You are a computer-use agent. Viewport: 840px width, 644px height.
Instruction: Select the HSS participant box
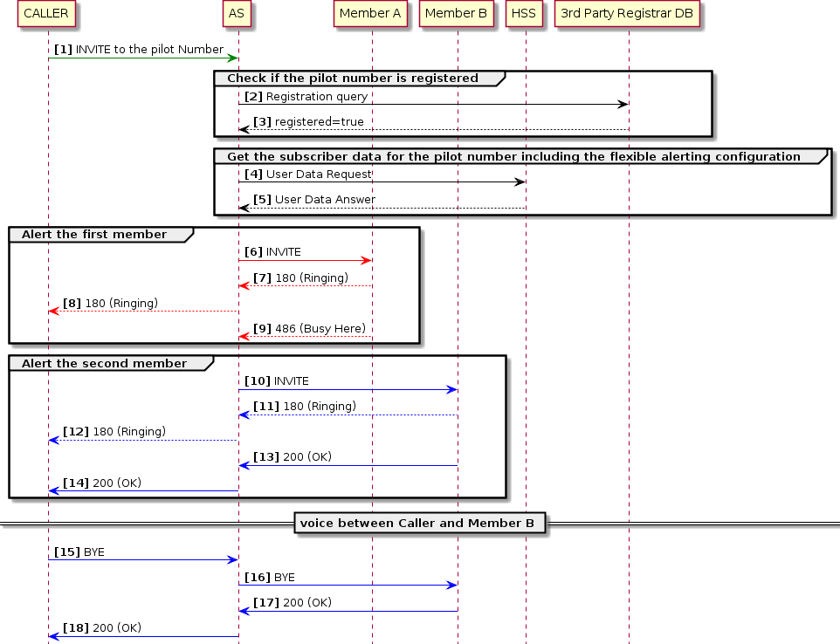pyautogui.click(x=523, y=14)
